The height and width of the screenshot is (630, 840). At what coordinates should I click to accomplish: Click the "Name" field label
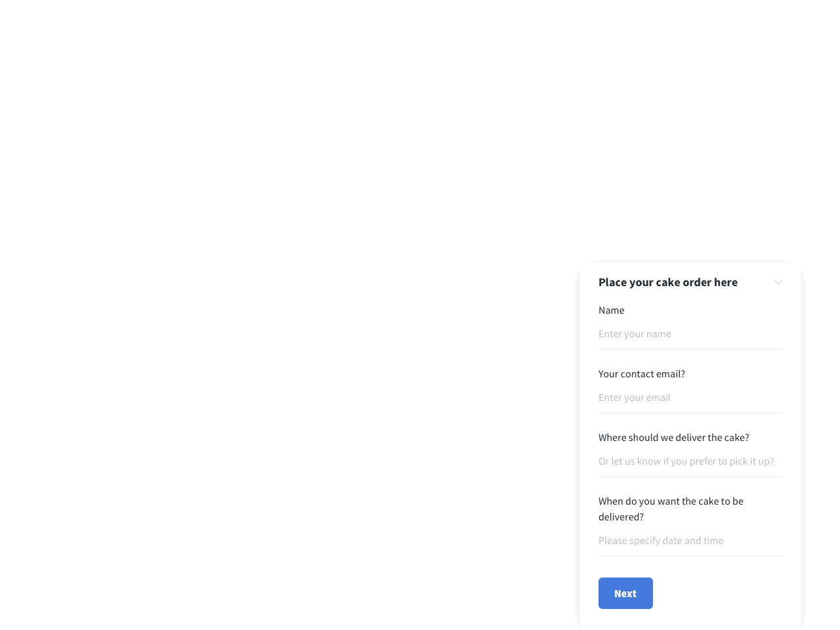tap(612, 310)
